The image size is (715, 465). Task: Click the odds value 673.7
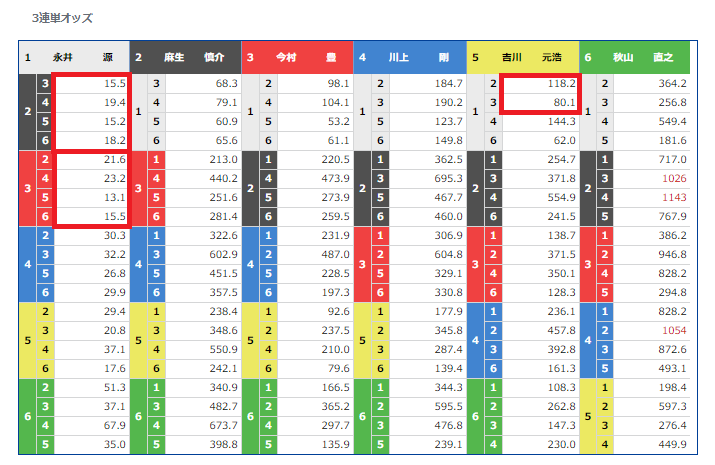coord(223,425)
